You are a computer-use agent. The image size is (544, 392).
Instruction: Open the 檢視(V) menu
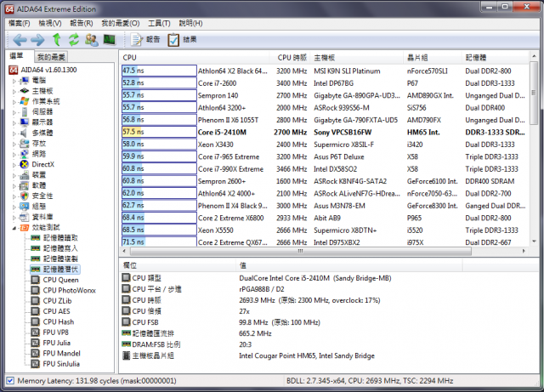click(50, 23)
